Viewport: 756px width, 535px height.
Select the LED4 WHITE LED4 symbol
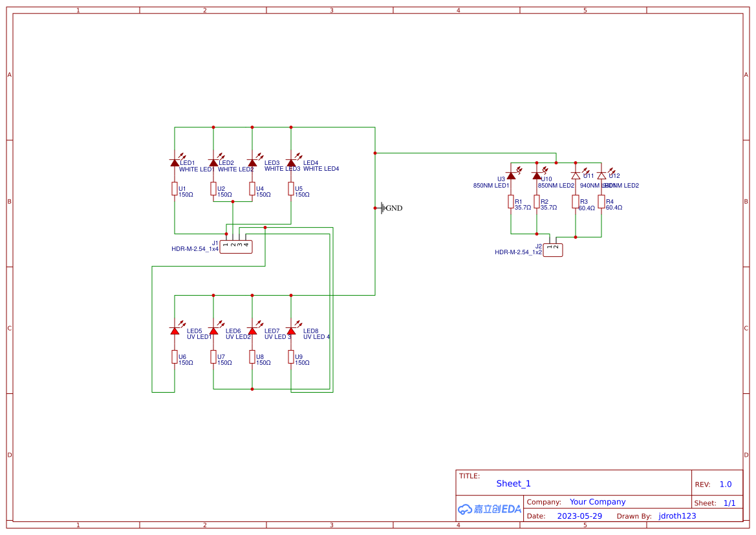(x=292, y=162)
